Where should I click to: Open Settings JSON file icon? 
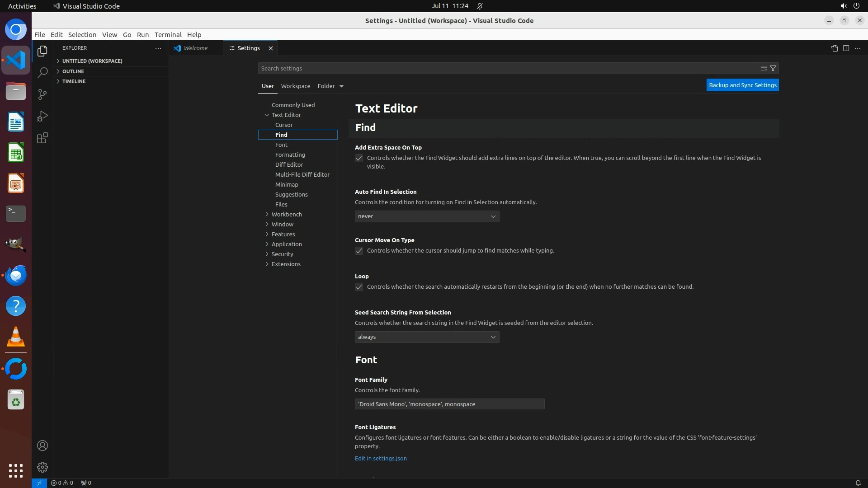pyautogui.click(x=834, y=48)
